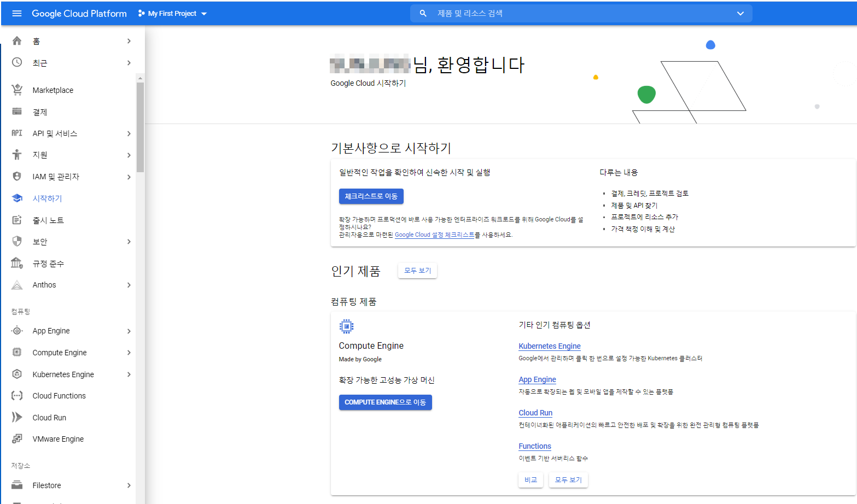Expand the 지원 submenu chevron

click(129, 155)
